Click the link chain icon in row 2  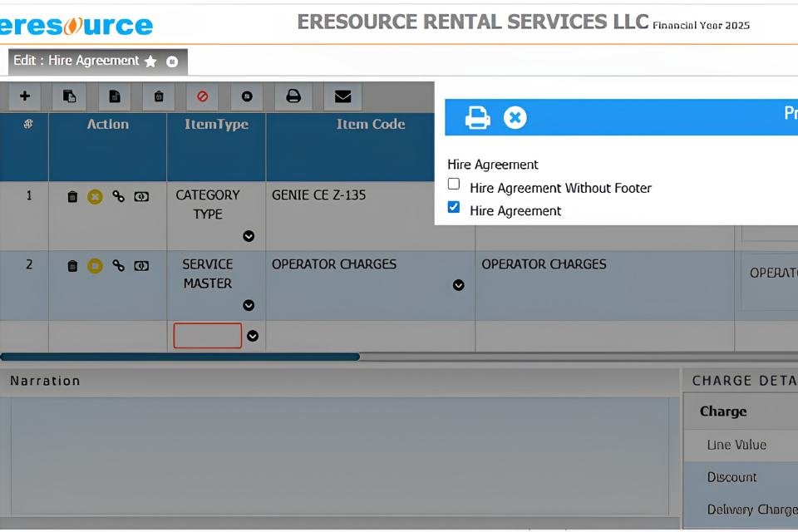click(118, 265)
